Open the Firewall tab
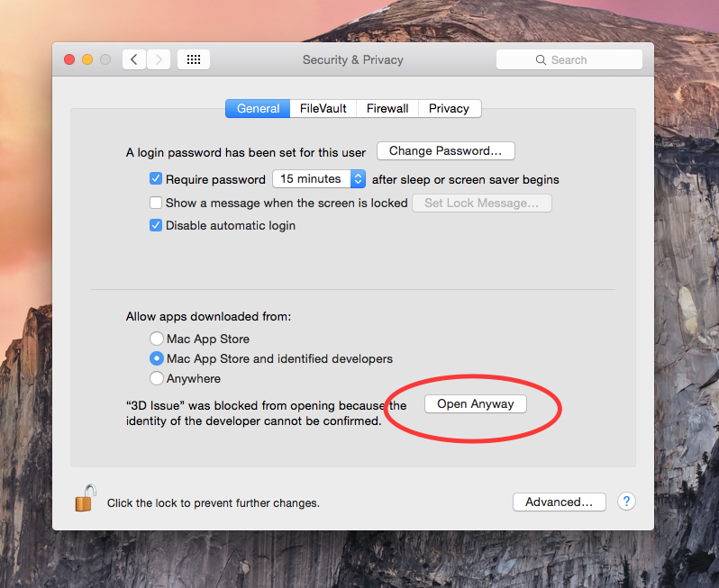The width and height of the screenshot is (719, 588). point(387,108)
